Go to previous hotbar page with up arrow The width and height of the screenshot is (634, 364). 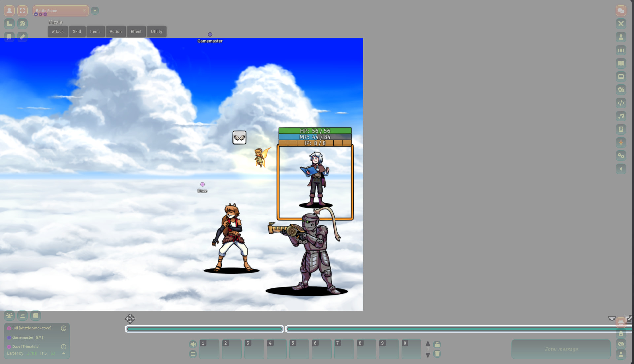point(428,343)
